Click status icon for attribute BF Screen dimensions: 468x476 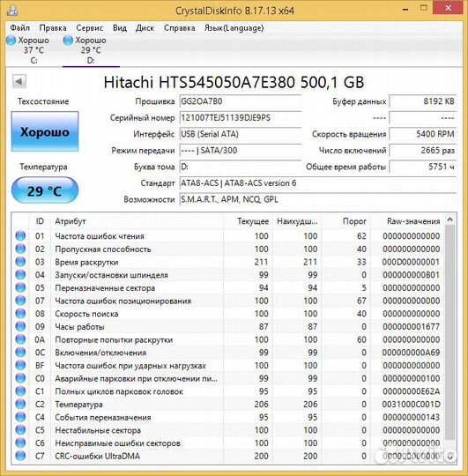point(20,366)
